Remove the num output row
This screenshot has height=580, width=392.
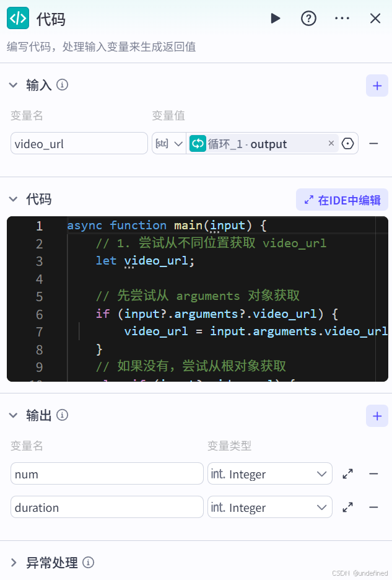pyautogui.click(x=373, y=473)
